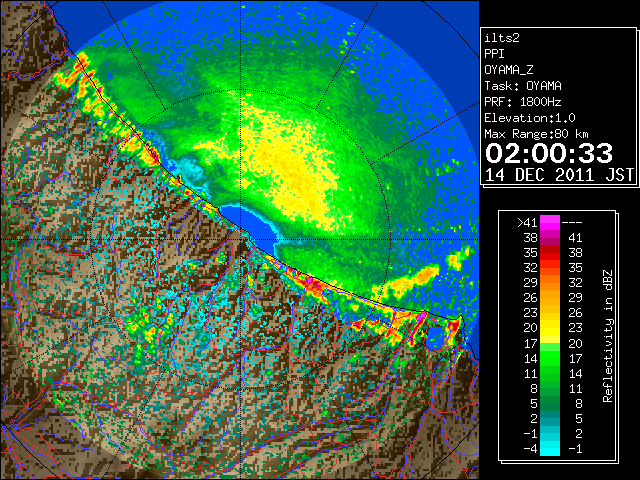Click the "Task: OYAMA" line
The width and height of the screenshot is (640, 480).
click(523, 86)
